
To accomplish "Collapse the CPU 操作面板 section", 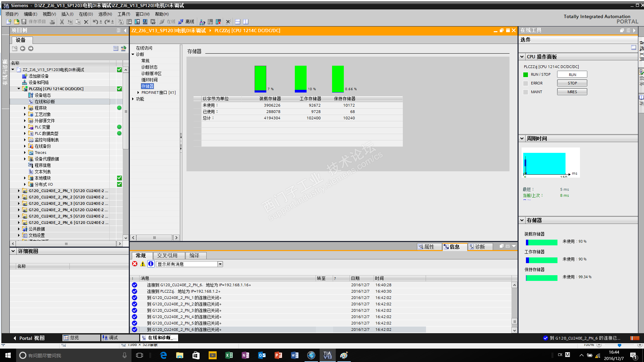I will click(x=522, y=57).
